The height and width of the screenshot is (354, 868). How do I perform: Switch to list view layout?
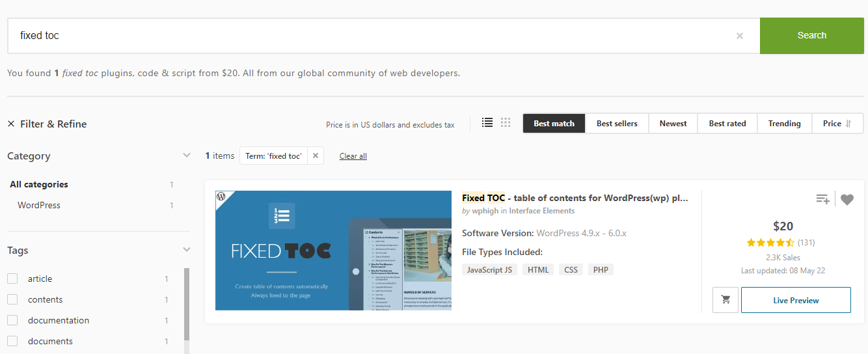click(487, 122)
